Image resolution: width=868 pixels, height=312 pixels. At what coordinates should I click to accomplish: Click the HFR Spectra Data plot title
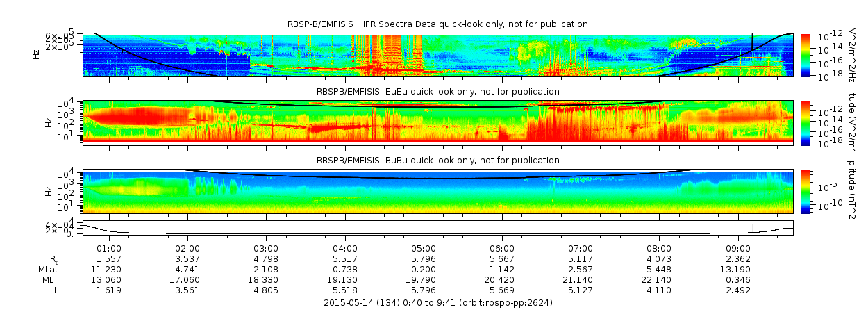click(x=437, y=24)
